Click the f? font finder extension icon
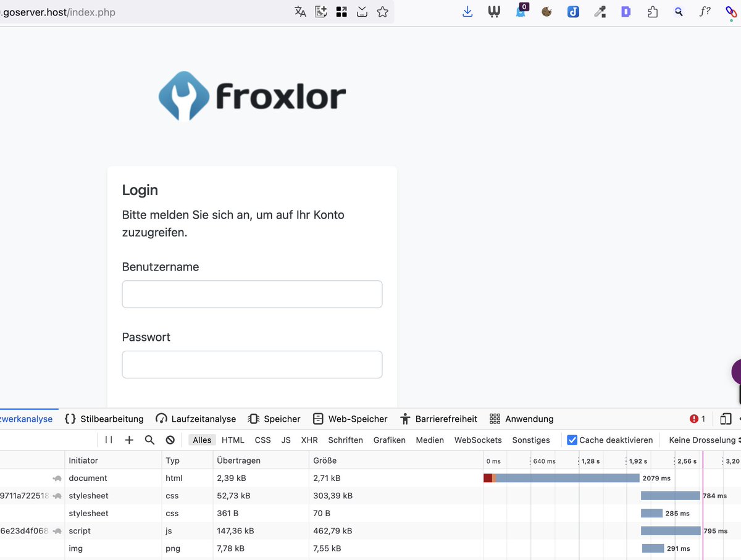741x560 pixels. pos(705,12)
